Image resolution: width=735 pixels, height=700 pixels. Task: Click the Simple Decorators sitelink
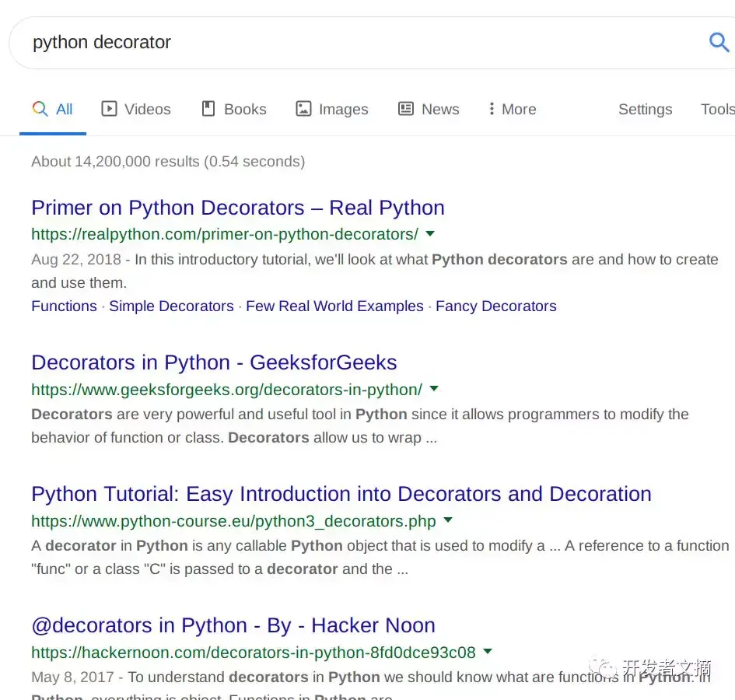(x=171, y=306)
